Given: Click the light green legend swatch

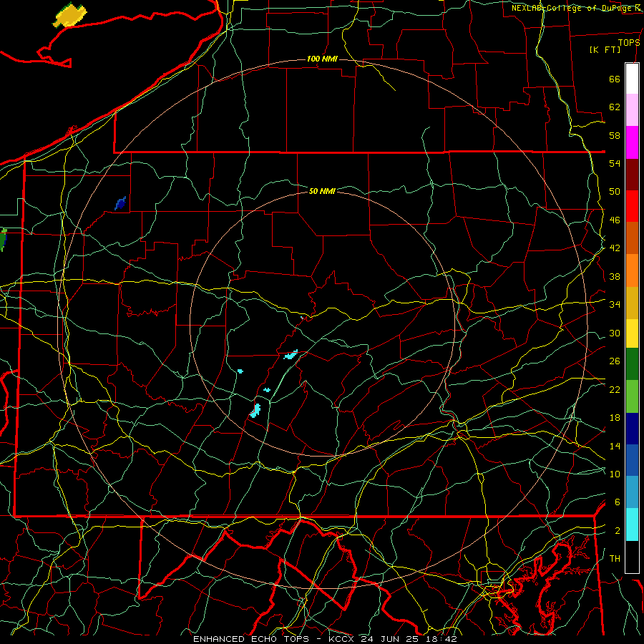Looking at the screenshot, I should tap(632, 396).
